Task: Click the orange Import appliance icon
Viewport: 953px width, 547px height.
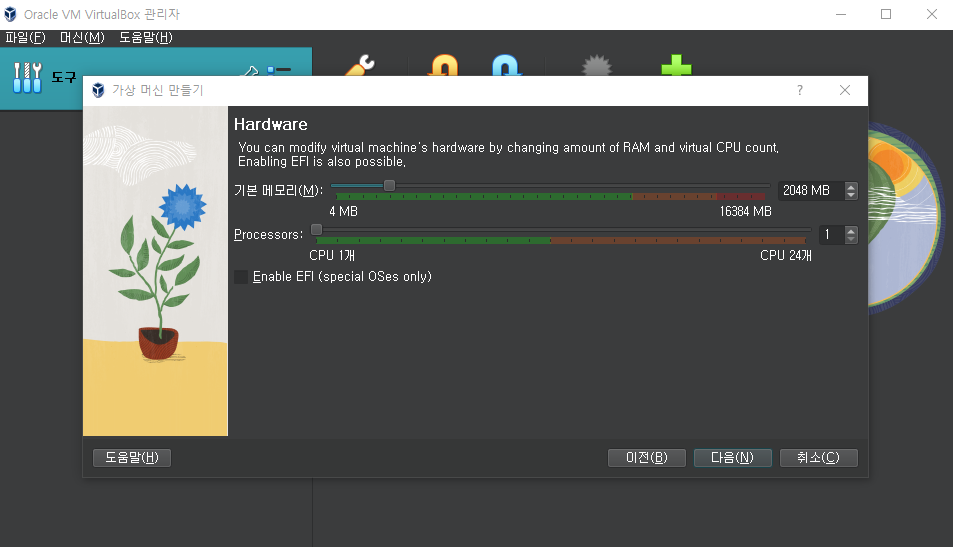Action: coord(444,65)
